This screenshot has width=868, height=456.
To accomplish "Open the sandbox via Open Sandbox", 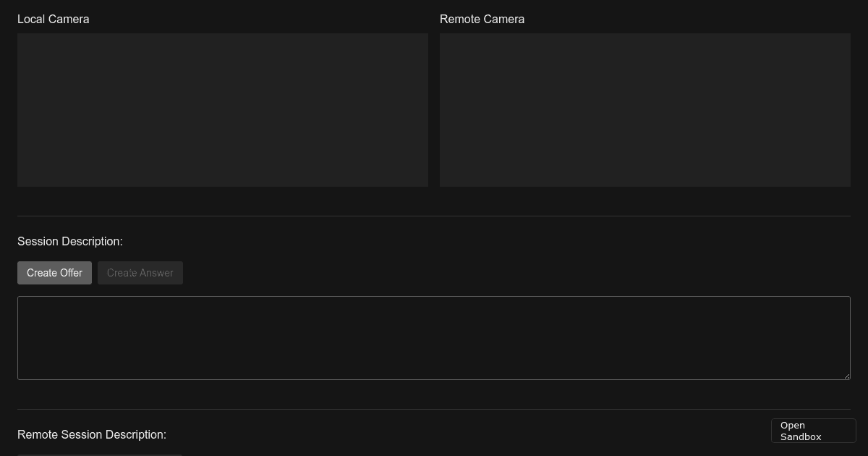I will point(813,431).
